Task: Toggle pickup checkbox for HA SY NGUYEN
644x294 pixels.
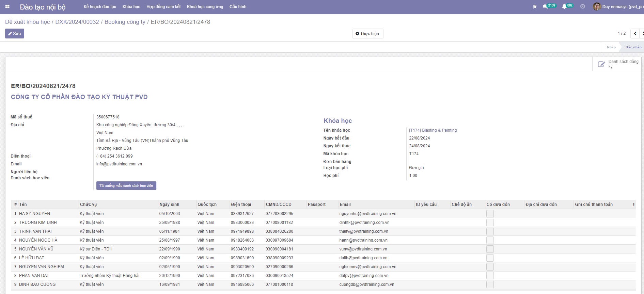Action: 490,214
